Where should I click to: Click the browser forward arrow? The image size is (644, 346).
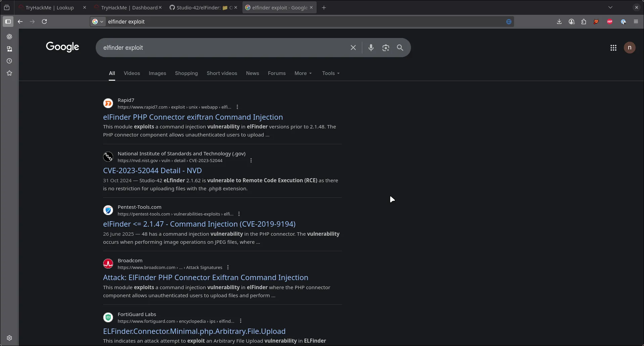(32, 22)
